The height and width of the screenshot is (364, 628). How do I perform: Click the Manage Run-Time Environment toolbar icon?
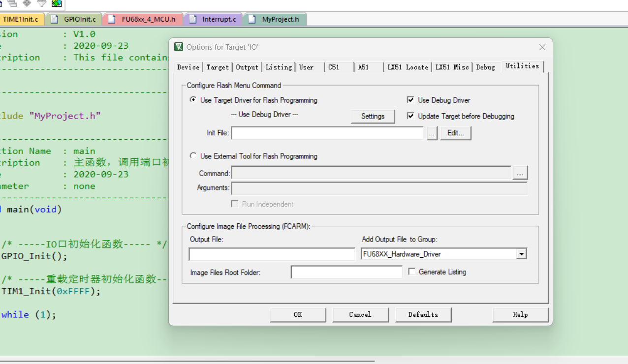57,3
